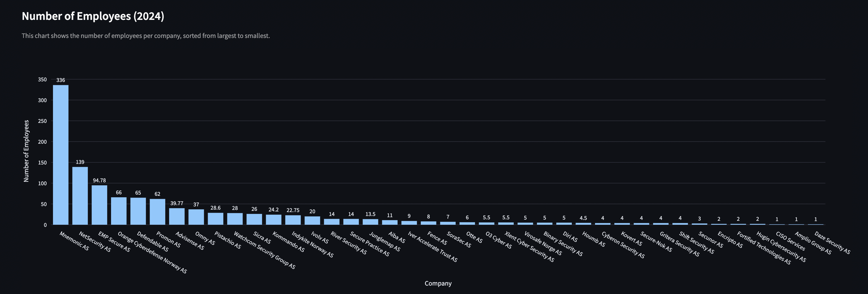Click the 'Kovert AS' axis label
Viewport: 868px width, 294px height.
pyautogui.click(x=631, y=238)
